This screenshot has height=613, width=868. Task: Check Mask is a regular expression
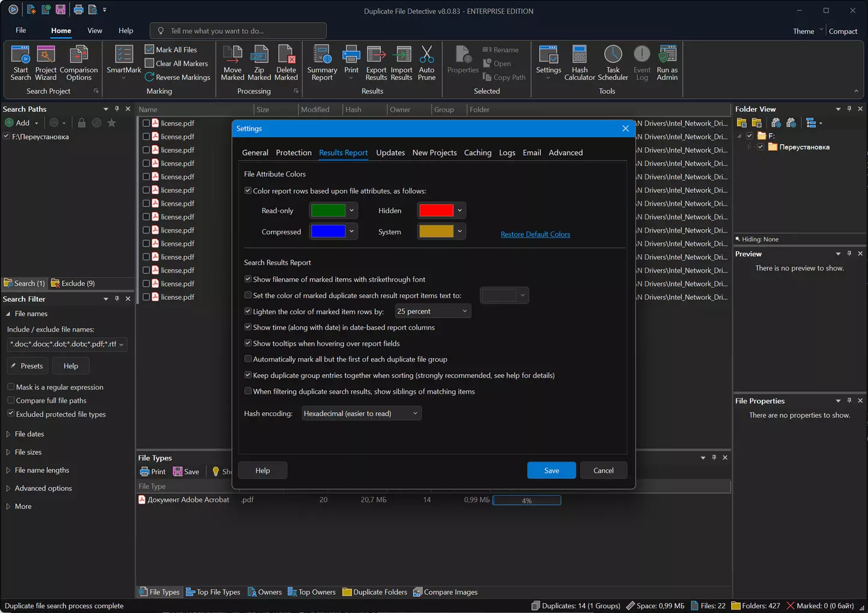pyautogui.click(x=11, y=387)
